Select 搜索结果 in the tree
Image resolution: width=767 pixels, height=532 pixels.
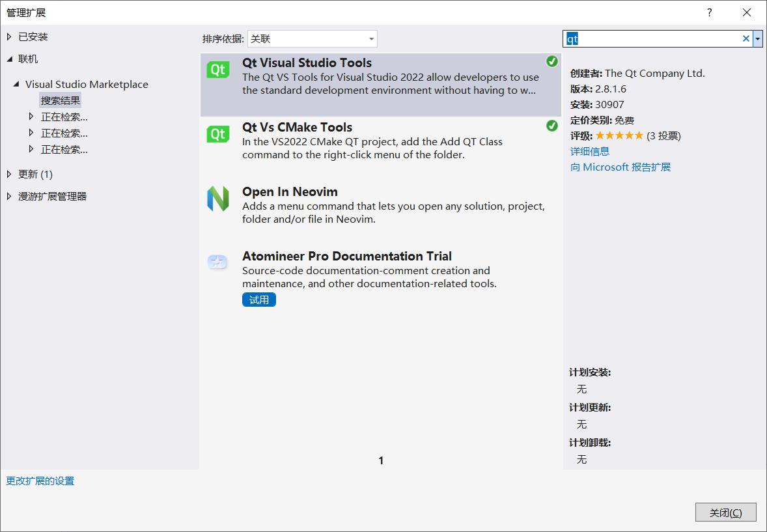pyautogui.click(x=60, y=100)
